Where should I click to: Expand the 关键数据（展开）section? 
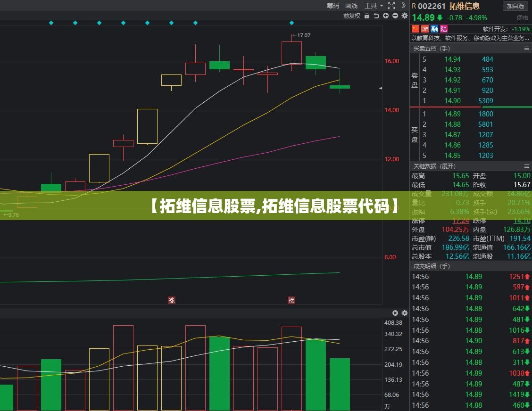[x=434, y=166]
